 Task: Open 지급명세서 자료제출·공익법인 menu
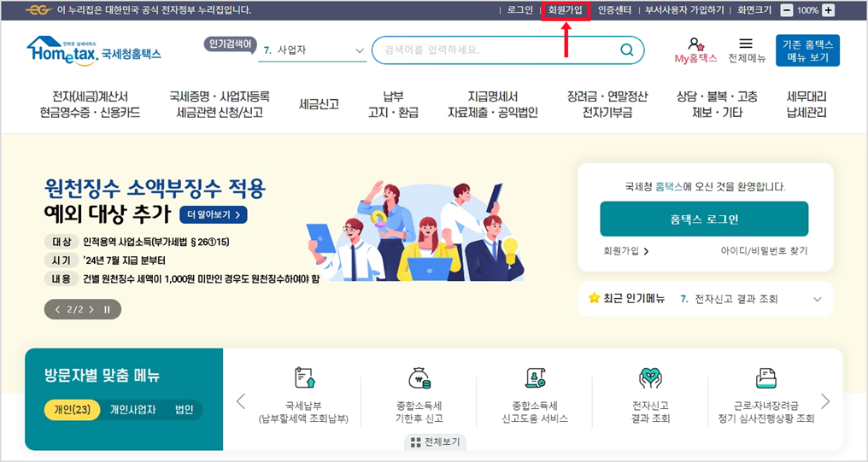coord(493,104)
